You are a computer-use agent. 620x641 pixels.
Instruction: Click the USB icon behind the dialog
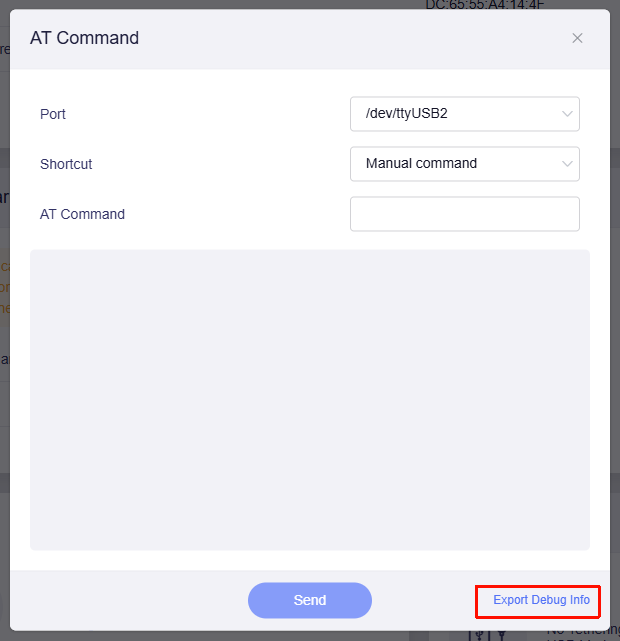(479, 635)
